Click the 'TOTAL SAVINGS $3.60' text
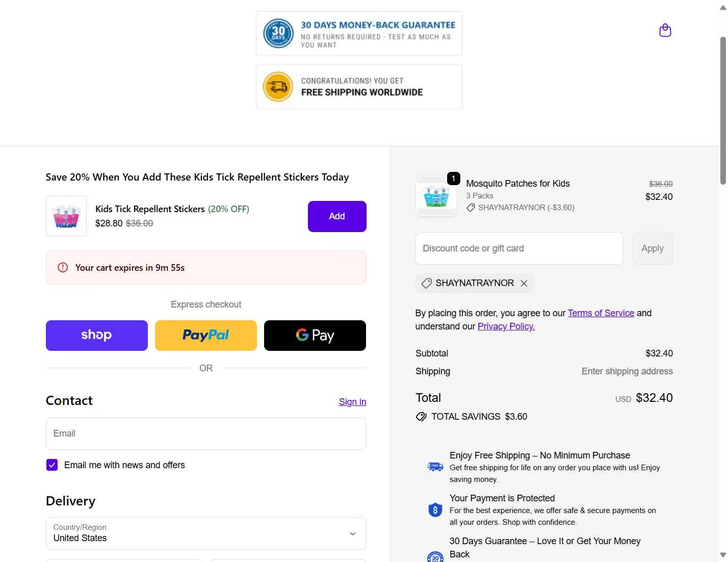This screenshot has width=728, height=562. click(x=479, y=417)
